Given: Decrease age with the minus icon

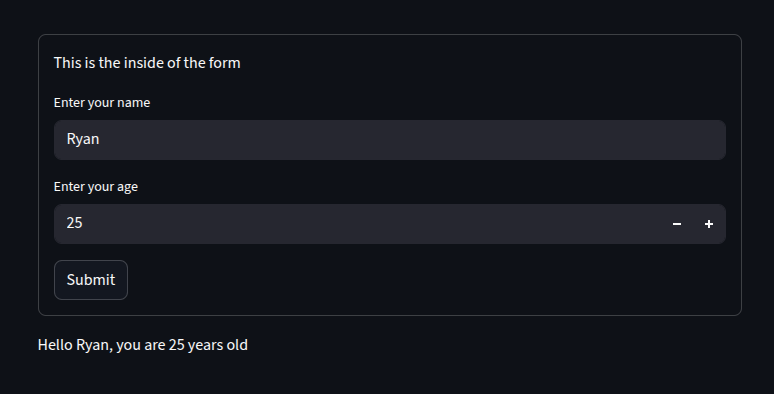Looking at the screenshot, I should click(677, 224).
